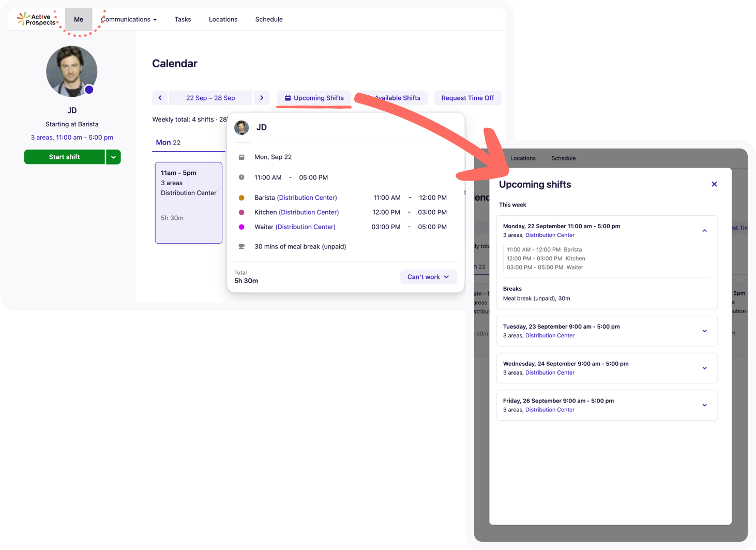Click the meal break coffee cup icon
756x550 pixels.
point(241,247)
